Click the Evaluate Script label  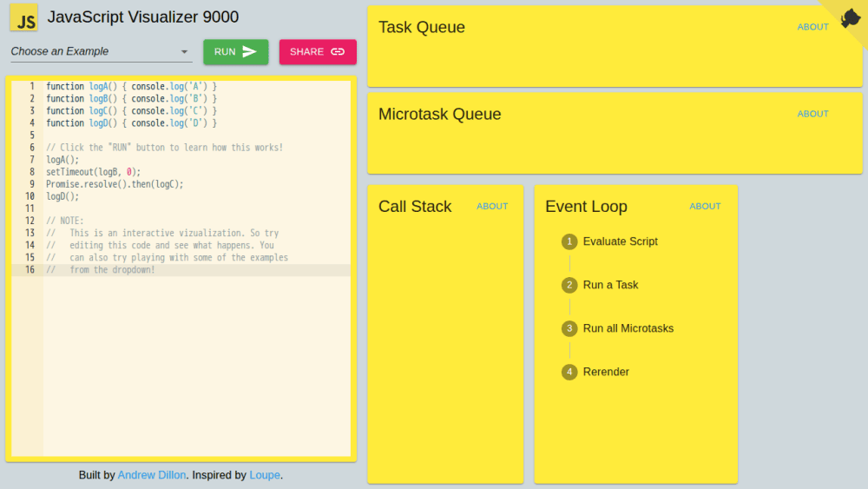point(620,241)
